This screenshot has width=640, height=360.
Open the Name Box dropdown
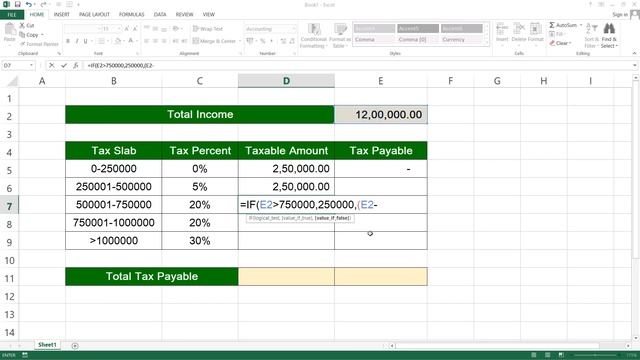31,65
